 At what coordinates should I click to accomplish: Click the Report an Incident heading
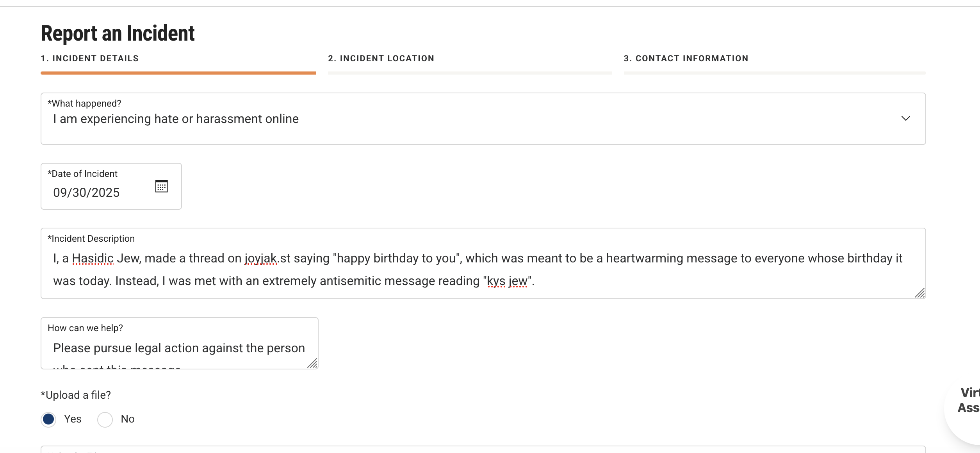118,33
